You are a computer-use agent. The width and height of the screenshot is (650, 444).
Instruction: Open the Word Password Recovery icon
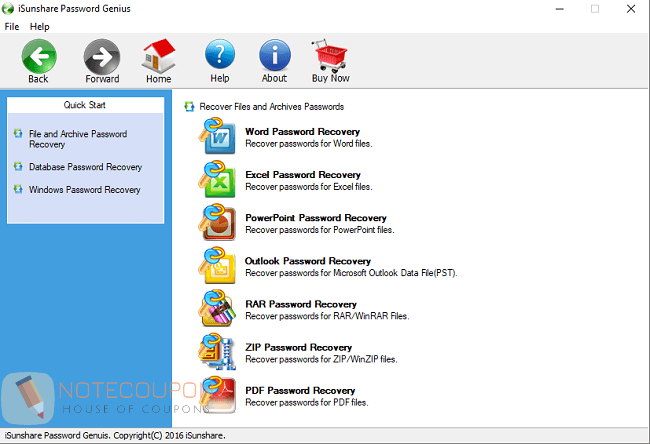pos(217,136)
